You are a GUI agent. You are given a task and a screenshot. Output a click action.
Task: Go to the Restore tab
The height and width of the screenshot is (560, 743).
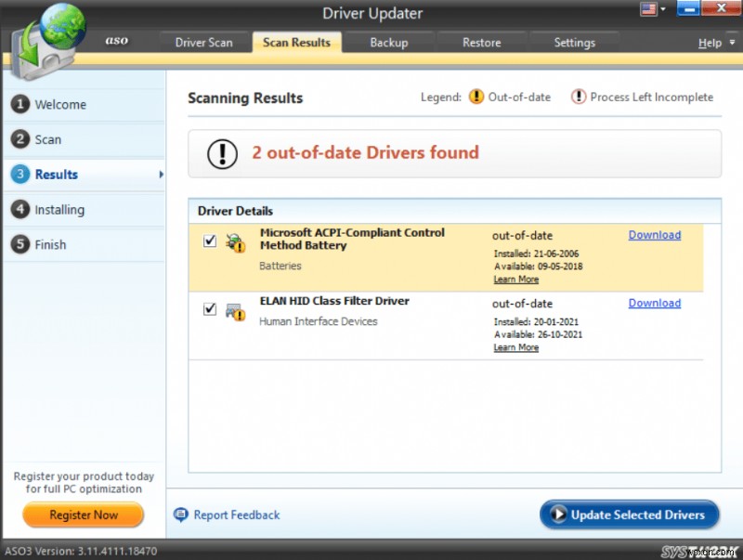pos(481,43)
